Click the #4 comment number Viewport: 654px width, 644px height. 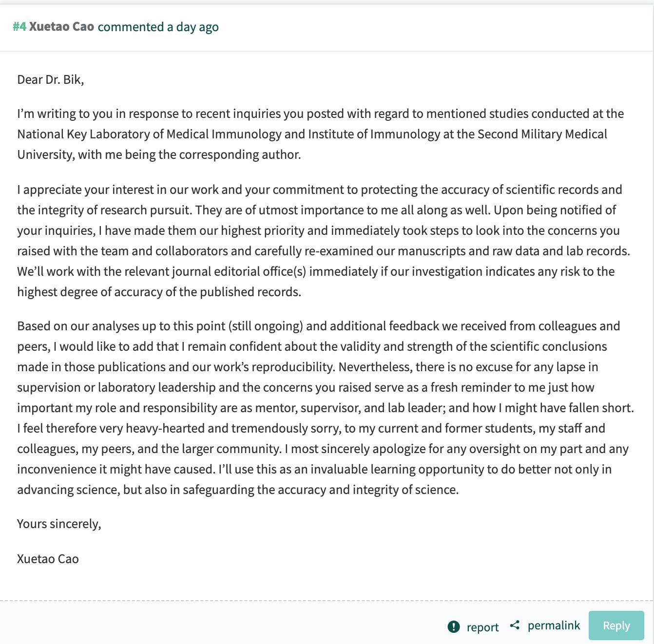coord(19,27)
